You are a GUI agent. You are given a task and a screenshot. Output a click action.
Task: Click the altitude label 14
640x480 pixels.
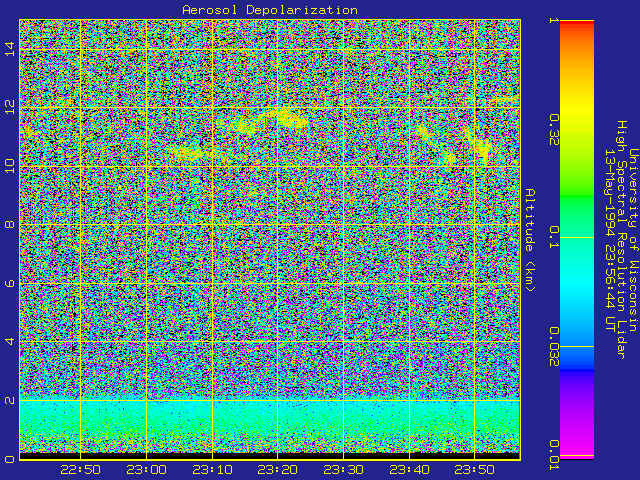tap(10, 49)
